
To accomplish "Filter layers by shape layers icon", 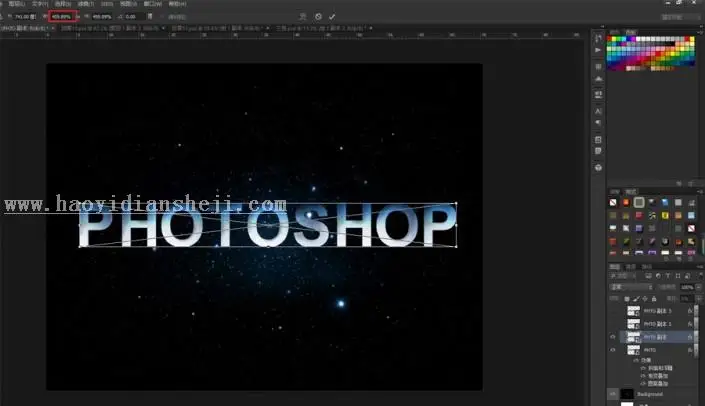I will (x=678, y=276).
